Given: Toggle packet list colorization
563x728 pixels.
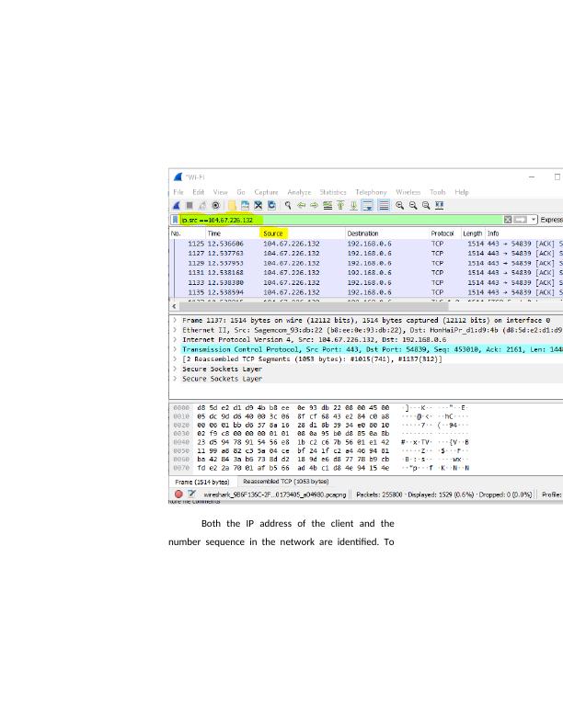Looking at the screenshot, I should coord(384,206).
